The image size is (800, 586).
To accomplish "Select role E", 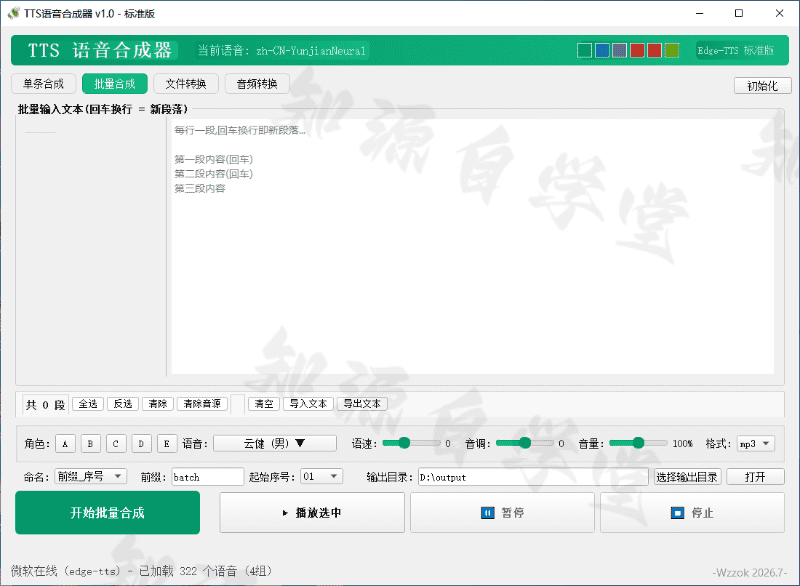I will pos(167,444).
